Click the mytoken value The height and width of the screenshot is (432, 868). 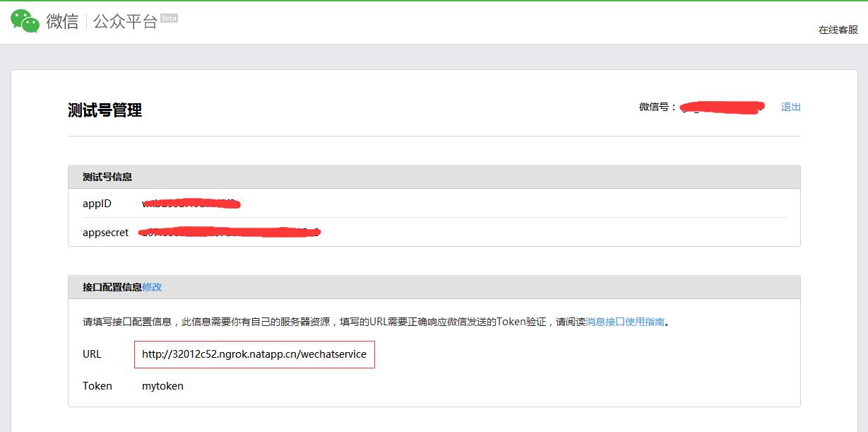[x=162, y=386]
